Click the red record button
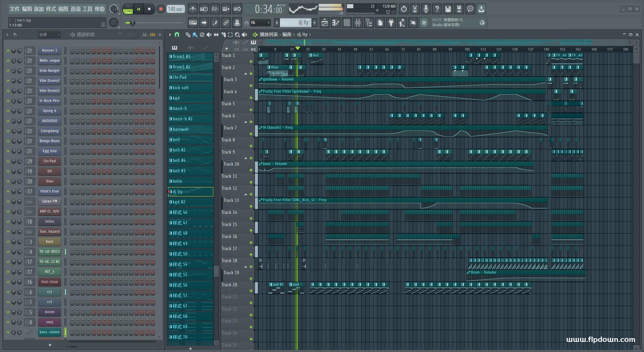 pyautogui.click(x=161, y=9)
